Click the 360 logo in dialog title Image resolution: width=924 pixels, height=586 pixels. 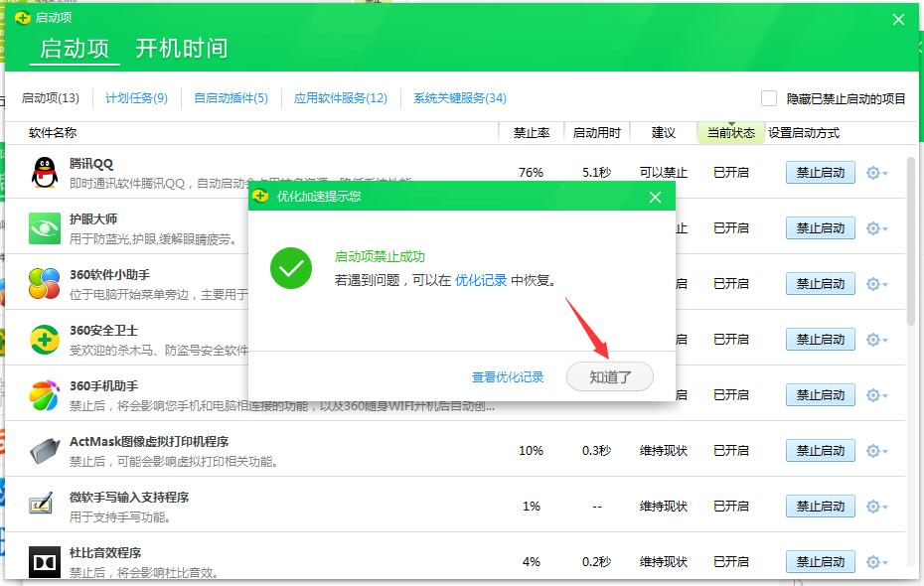click(260, 196)
